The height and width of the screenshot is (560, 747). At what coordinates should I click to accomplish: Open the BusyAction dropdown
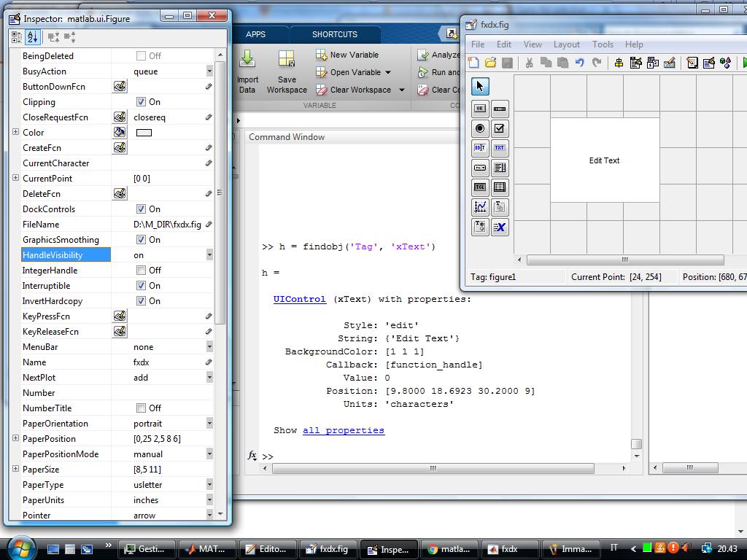pyautogui.click(x=209, y=71)
